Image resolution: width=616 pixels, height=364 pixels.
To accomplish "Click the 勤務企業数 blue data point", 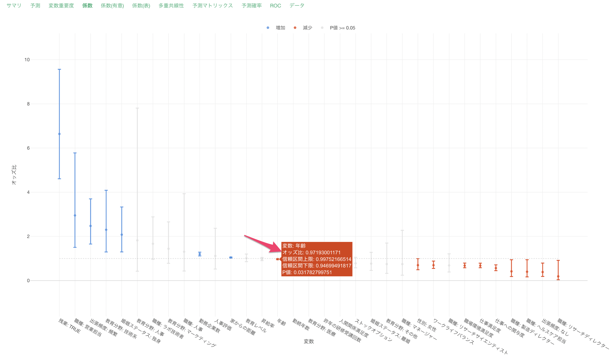I will pyautogui.click(x=200, y=254).
